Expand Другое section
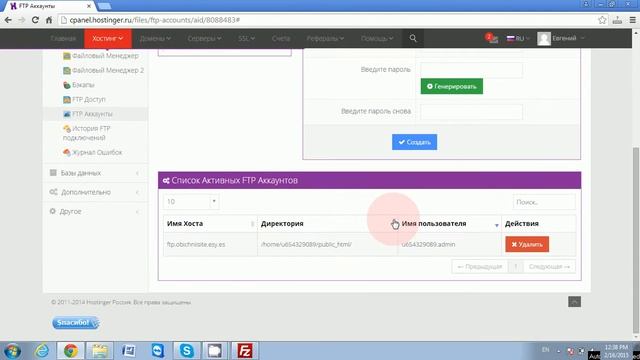640x360 pixels. [x=95, y=211]
